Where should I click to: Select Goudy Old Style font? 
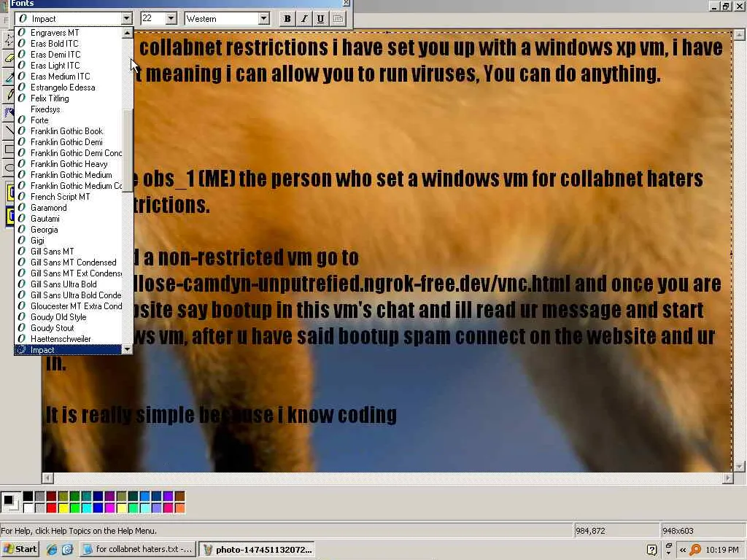tap(68, 317)
